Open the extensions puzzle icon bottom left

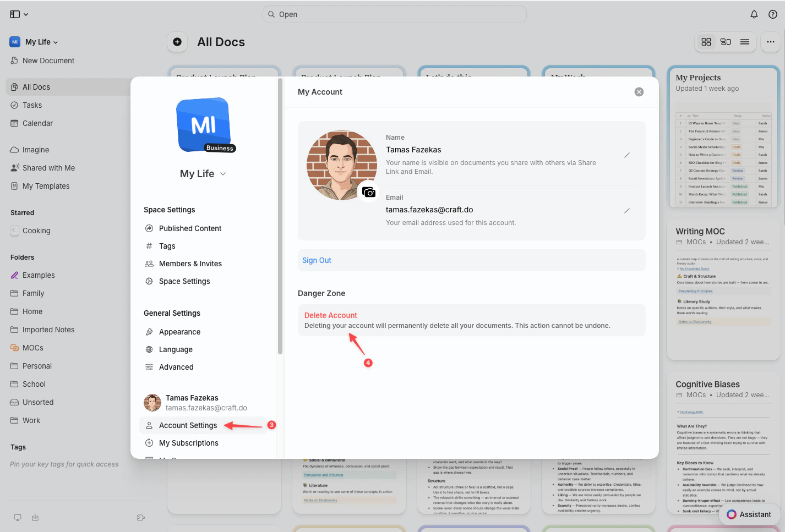tap(140, 518)
